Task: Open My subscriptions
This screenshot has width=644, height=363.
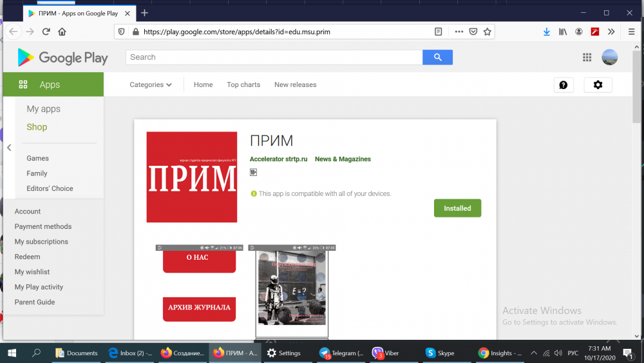Action: [41, 242]
